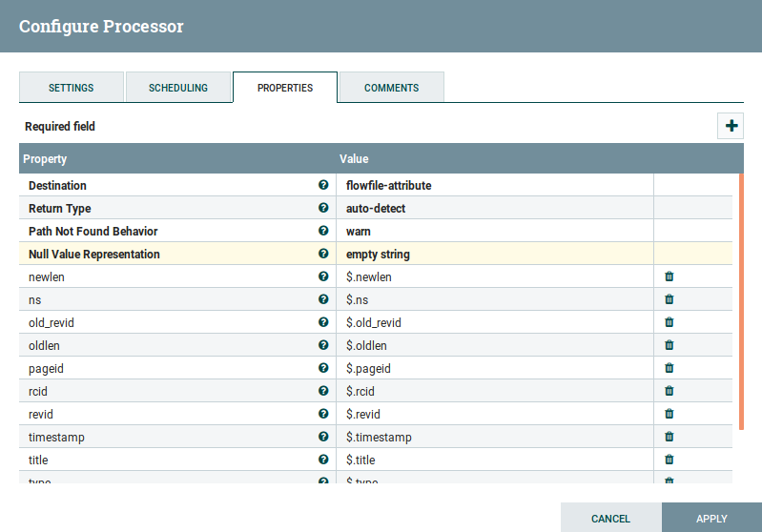This screenshot has height=532, width=762.
Task: Select the timestamp property name
Action: (56, 437)
